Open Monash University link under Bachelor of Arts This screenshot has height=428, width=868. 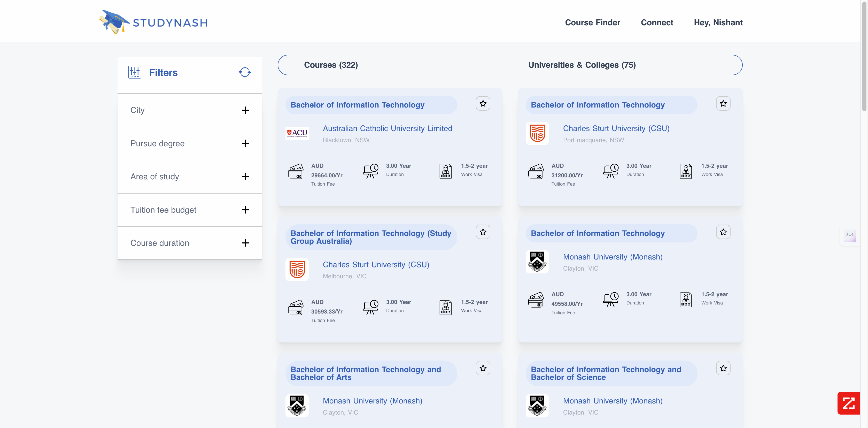[x=372, y=401]
